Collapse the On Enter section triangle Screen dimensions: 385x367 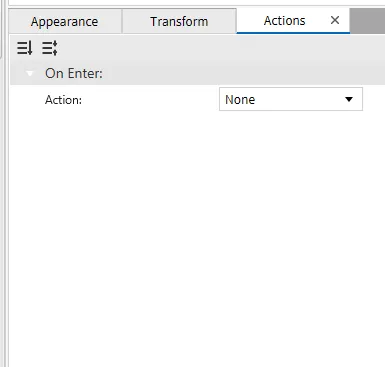(30, 73)
